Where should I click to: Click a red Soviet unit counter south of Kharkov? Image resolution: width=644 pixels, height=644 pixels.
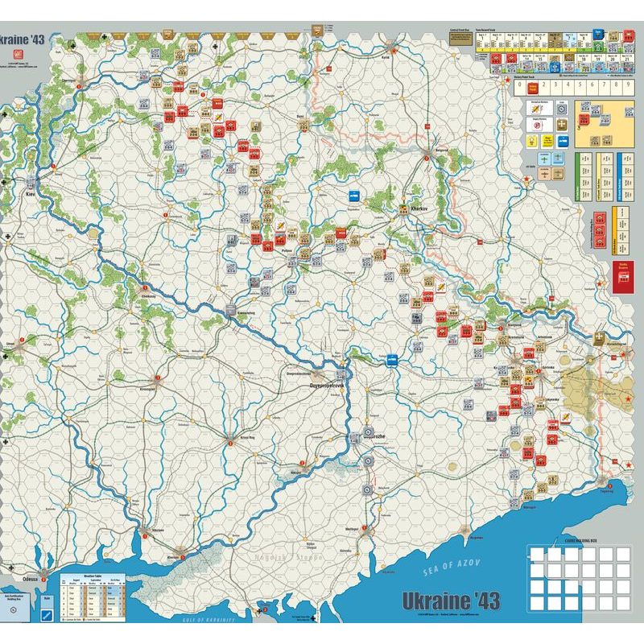click(429, 295)
